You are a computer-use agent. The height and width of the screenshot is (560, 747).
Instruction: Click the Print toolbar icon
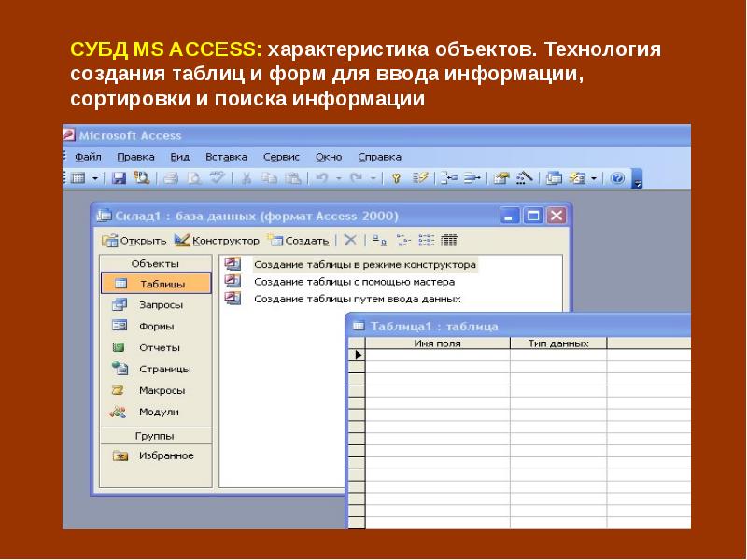pyautogui.click(x=171, y=178)
